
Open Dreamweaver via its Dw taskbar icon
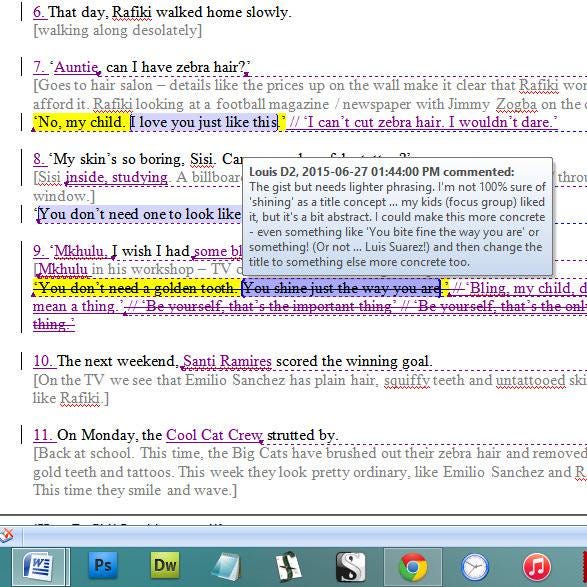[165, 565]
